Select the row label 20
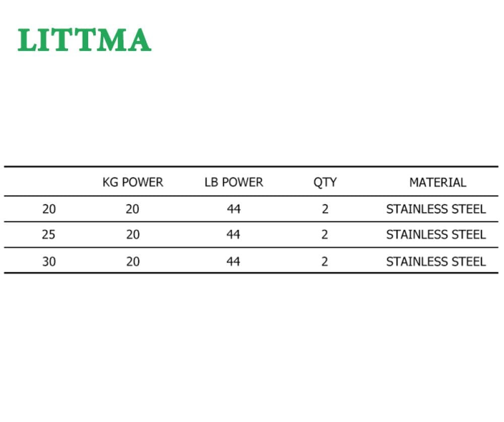Screen dimensions: 504x422 pos(49,209)
